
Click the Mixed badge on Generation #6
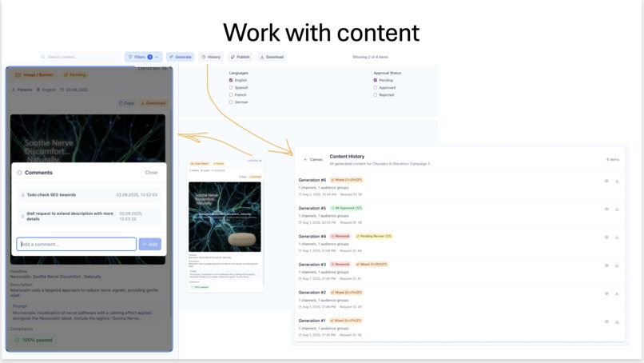347,180
